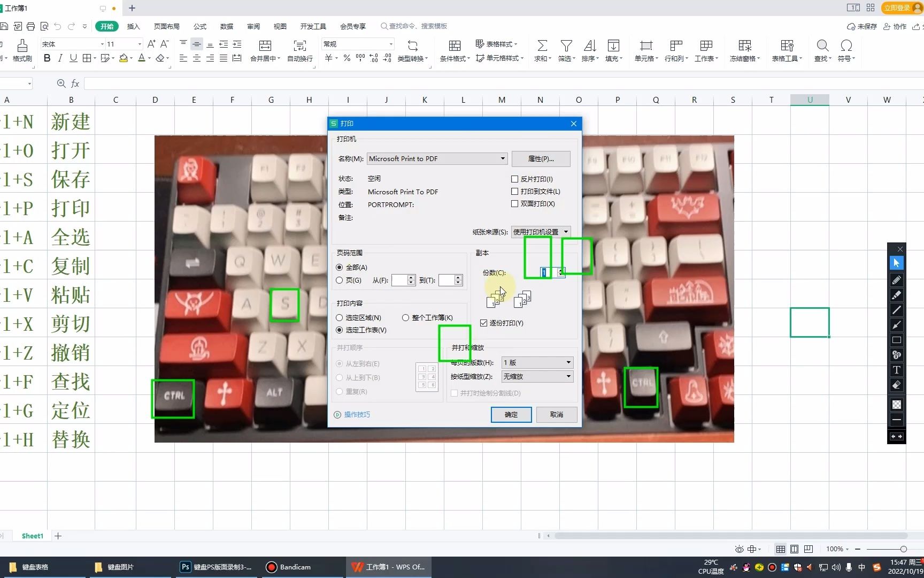Open the 公式 ribbon tab
Viewport: 924px width, 578px height.
point(200,26)
